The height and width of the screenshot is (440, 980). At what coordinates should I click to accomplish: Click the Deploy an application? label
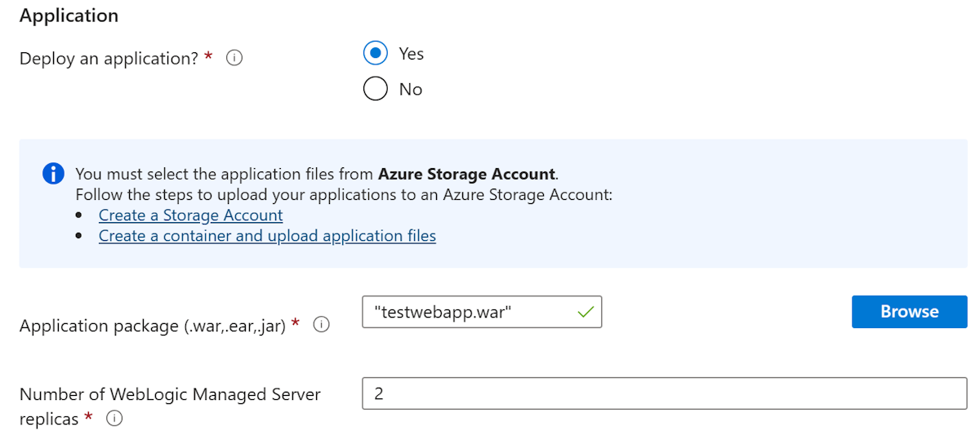pos(109,59)
